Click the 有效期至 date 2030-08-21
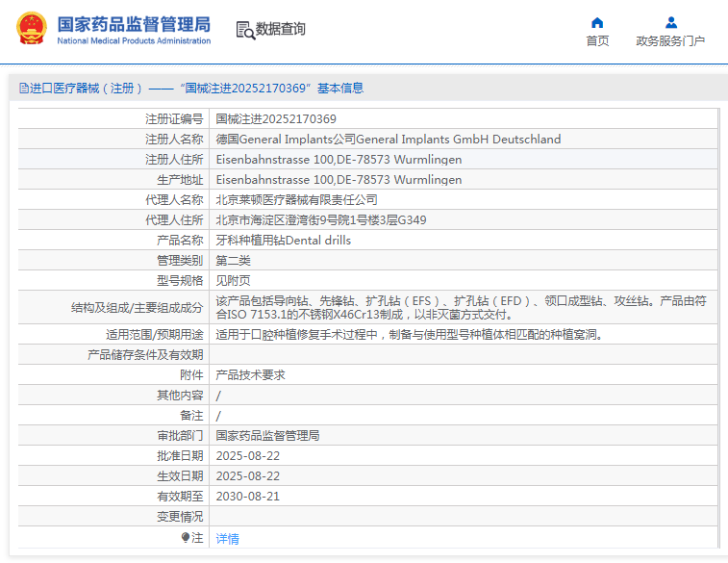The width and height of the screenshot is (728, 563). (x=247, y=497)
